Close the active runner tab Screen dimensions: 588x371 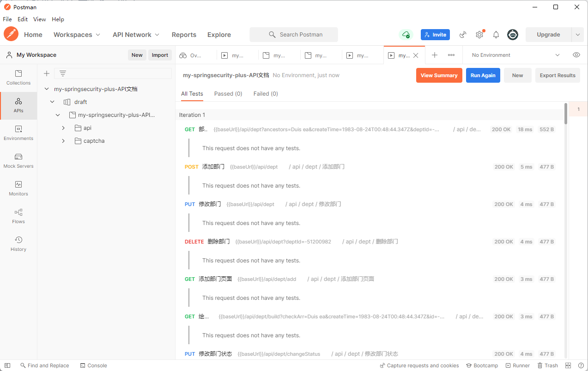pos(416,55)
